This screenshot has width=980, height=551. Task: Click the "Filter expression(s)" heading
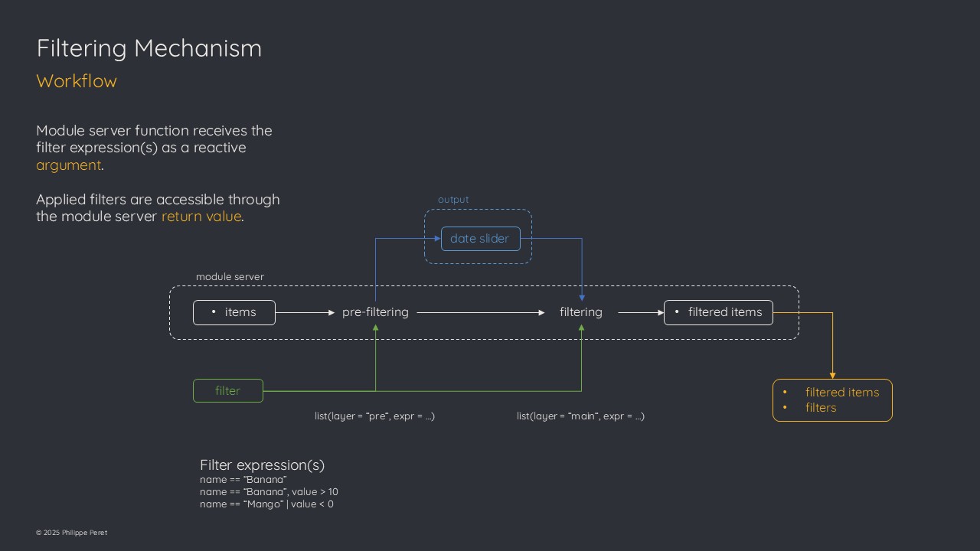262,465
